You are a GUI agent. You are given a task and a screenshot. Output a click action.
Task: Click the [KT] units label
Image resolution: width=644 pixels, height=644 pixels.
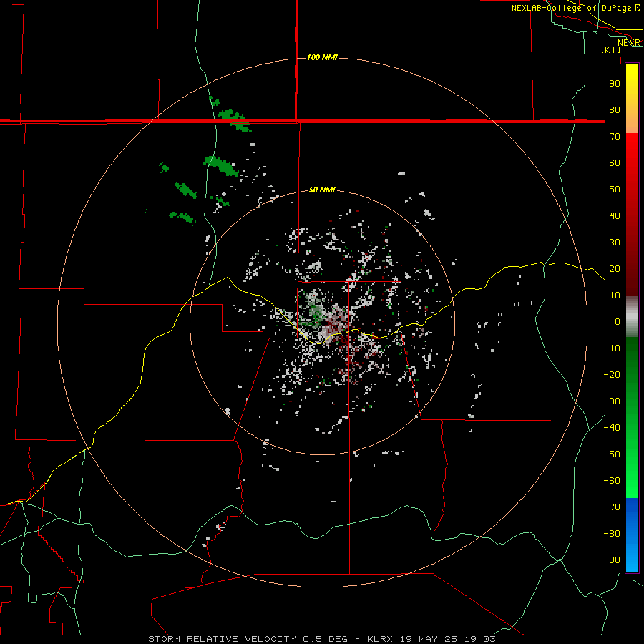tap(611, 49)
